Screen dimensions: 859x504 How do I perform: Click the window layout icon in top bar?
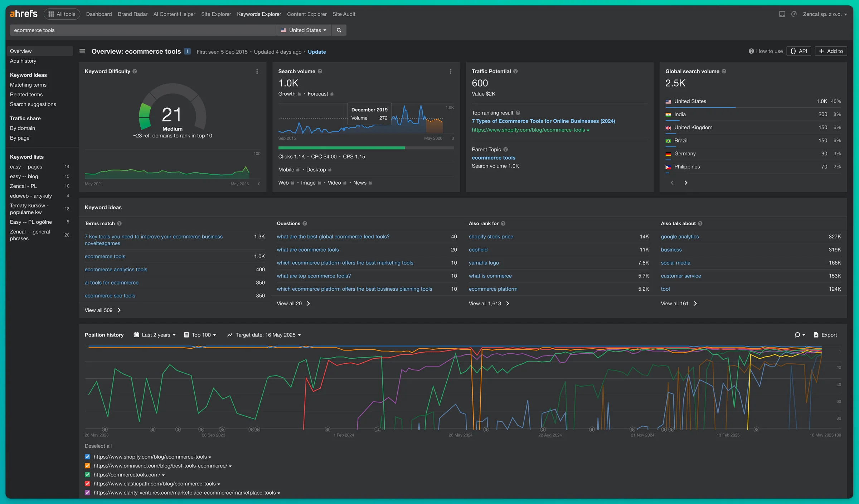click(x=782, y=14)
